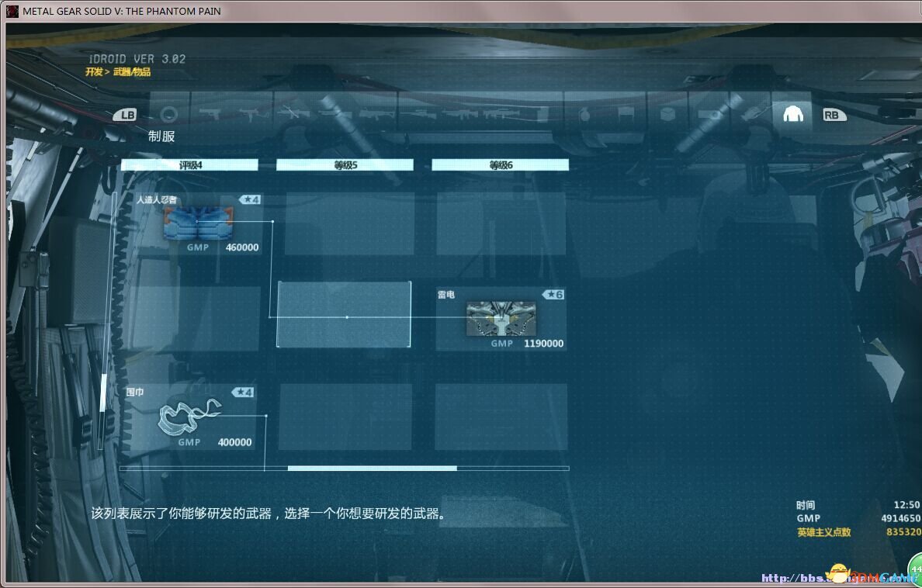Image resolution: width=922 pixels, height=588 pixels.
Task: Click the LB previous-category button
Action: click(125, 115)
